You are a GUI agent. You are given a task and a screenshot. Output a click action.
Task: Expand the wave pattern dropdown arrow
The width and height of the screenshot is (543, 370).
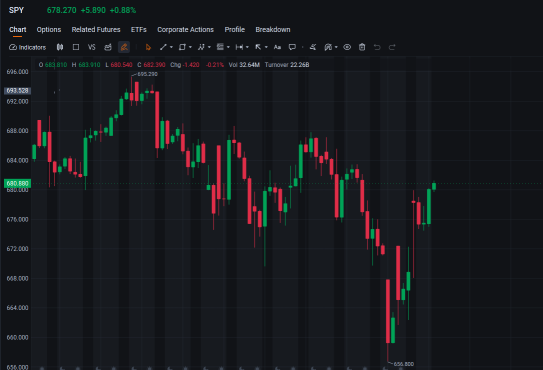coord(209,47)
